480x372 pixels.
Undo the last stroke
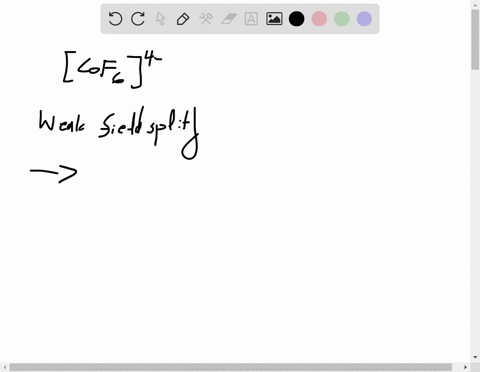[115, 19]
